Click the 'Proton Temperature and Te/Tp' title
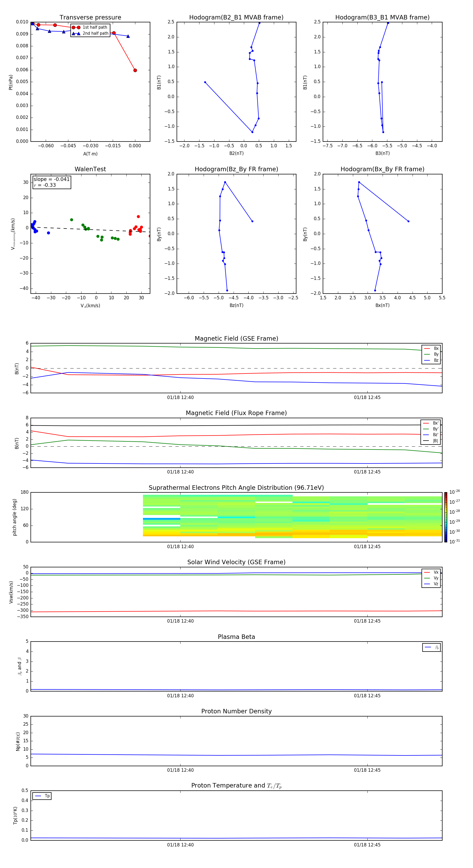473x868 pixels. [x=236, y=786]
